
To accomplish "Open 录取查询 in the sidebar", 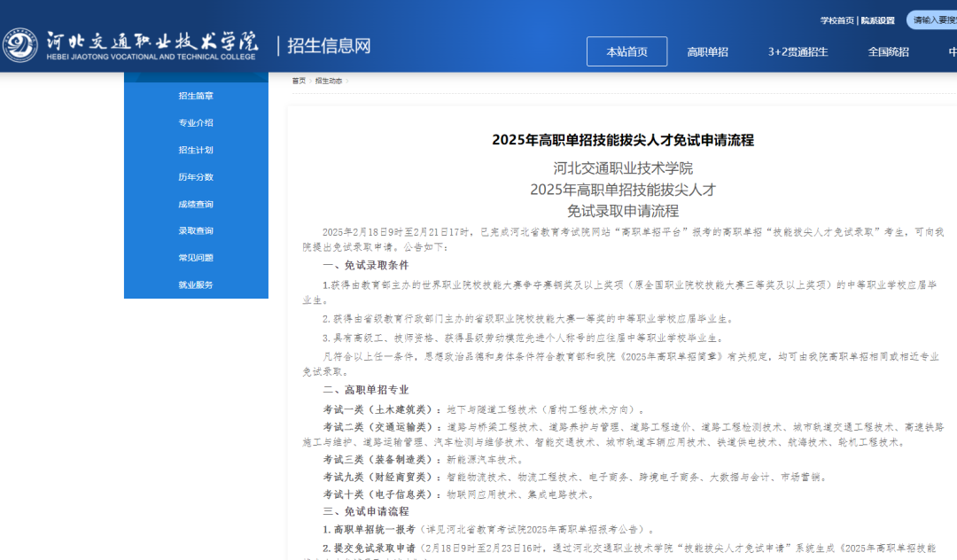I will [195, 230].
